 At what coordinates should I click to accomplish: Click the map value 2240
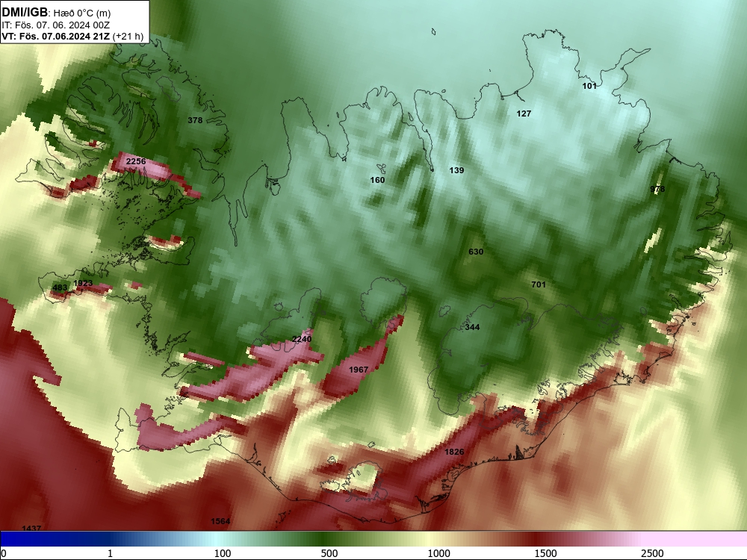click(302, 339)
